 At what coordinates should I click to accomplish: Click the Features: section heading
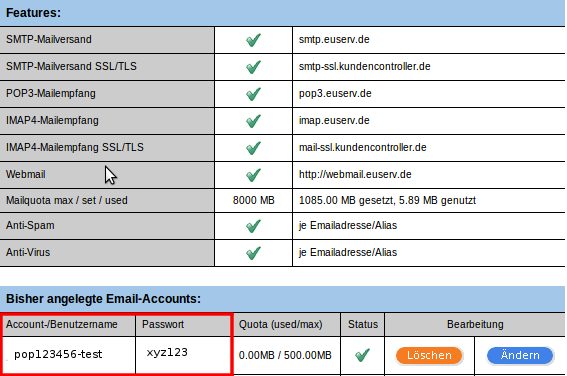tap(33, 13)
